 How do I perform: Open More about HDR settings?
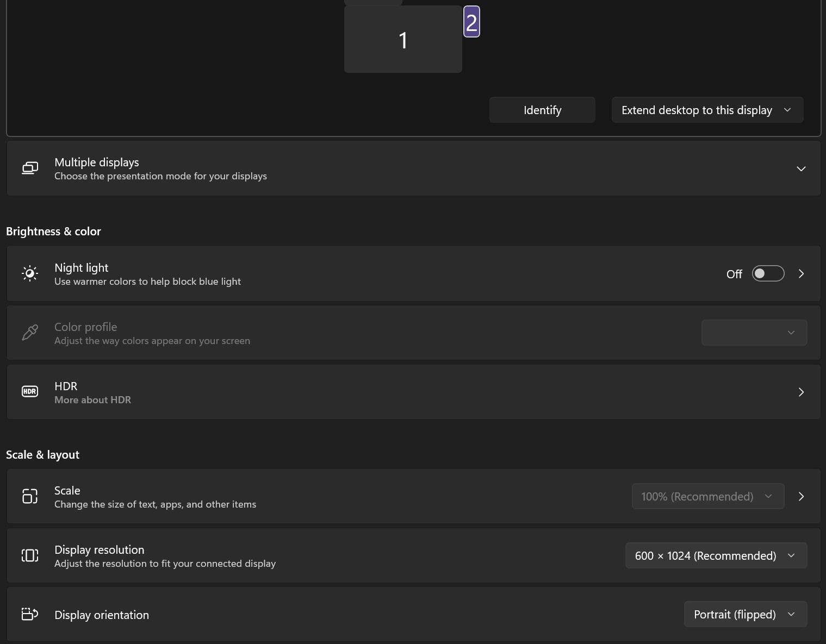coord(800,391)
